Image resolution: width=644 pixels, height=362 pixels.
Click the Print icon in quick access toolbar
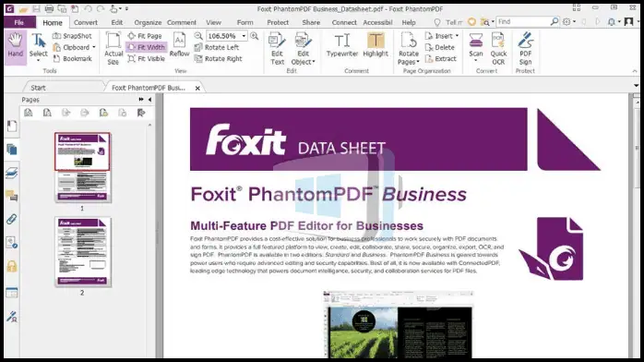49,8
